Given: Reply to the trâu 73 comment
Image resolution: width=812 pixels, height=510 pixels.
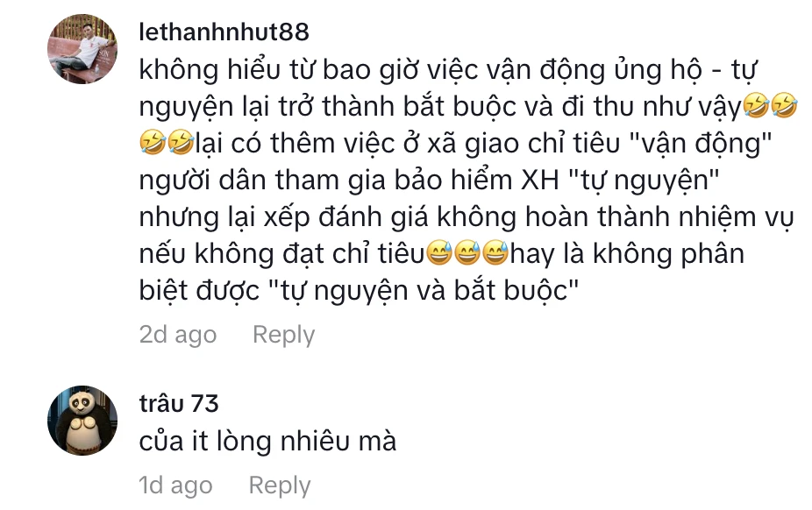Looking at the screenshot, I should [x=280, y=485].
